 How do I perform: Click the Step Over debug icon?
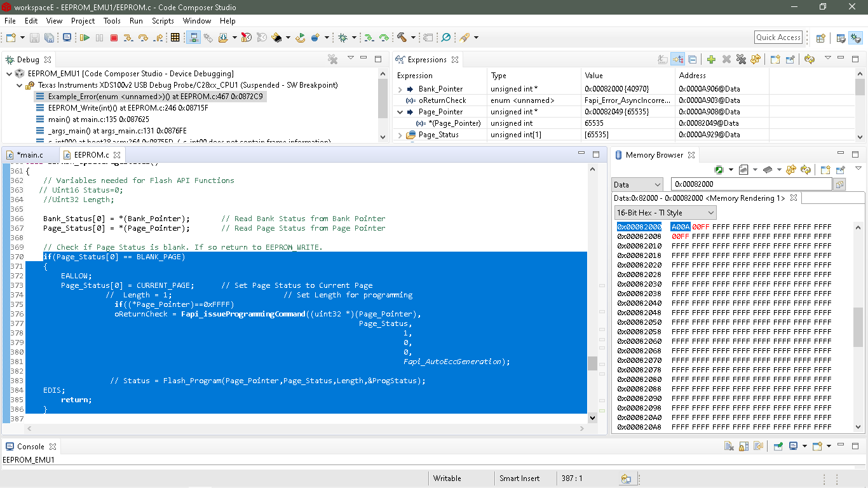tap(144, 37)
